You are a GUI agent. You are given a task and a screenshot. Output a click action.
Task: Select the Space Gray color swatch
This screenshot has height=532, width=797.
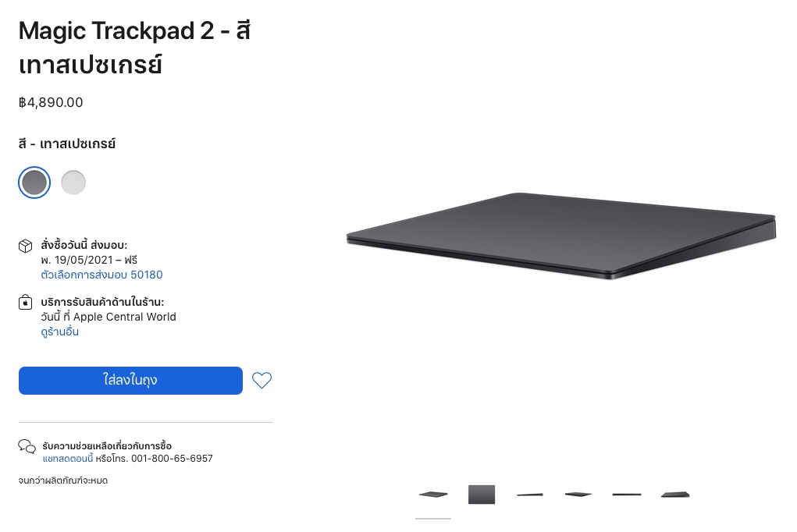[34, 183]
